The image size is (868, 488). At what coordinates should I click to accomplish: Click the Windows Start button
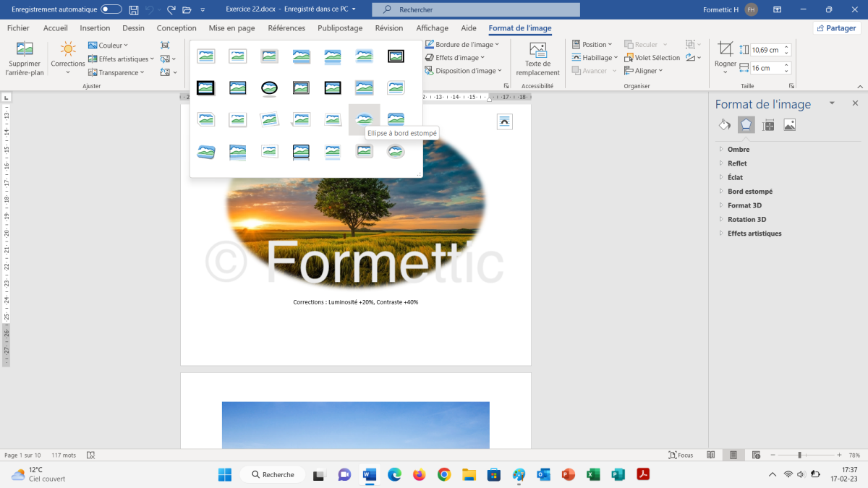pyautogui.click(x=225, y=474)
